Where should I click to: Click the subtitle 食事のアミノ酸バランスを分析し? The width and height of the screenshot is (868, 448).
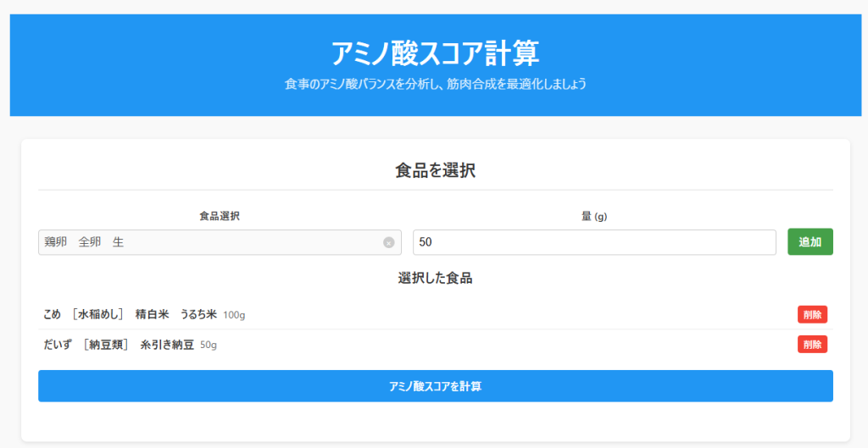361,85
